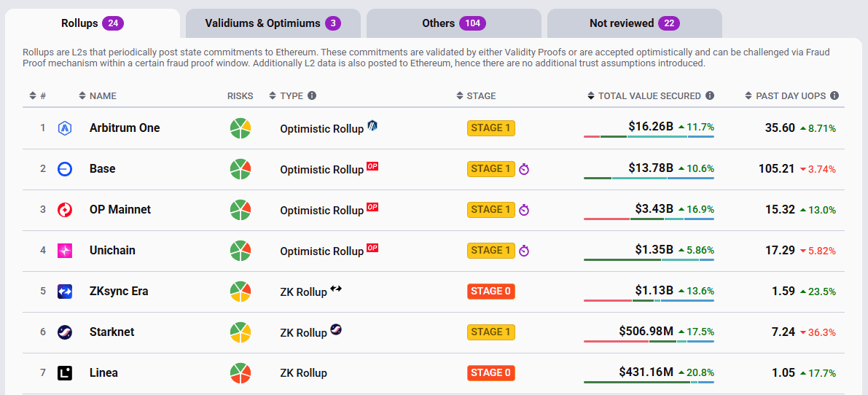Click STAGE 0 badge for Linea

click(491, 373)
